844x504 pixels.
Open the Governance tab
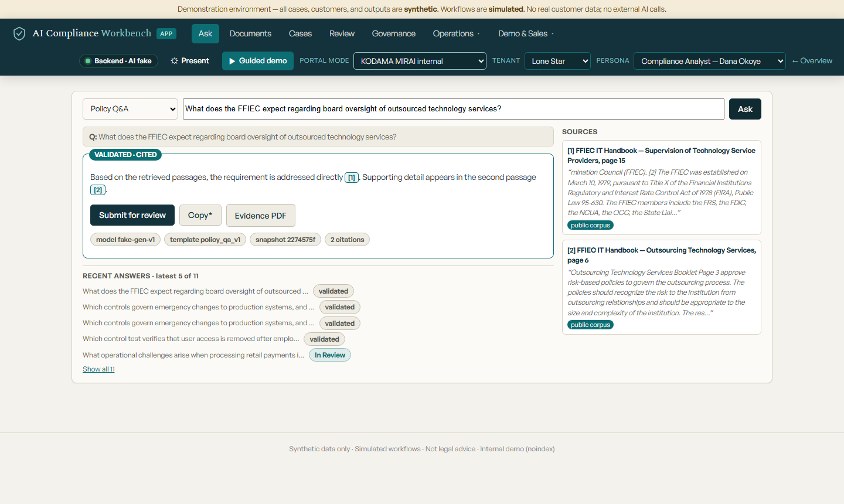tap(393, 33)
